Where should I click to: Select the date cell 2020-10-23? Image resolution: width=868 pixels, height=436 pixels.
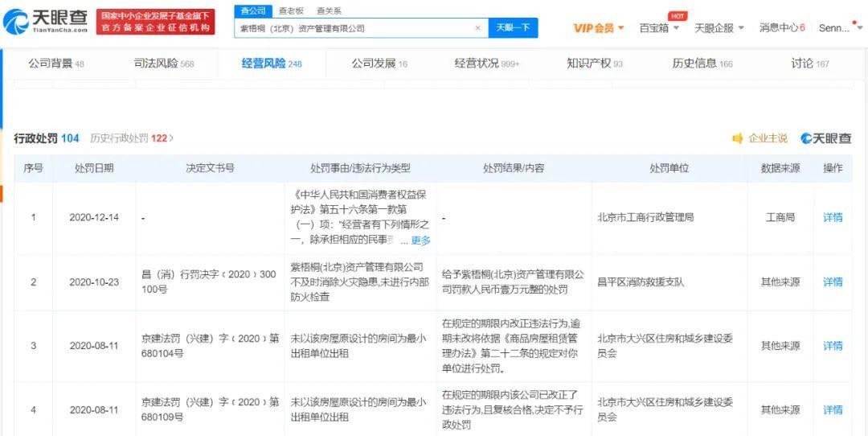coord(93,282)
